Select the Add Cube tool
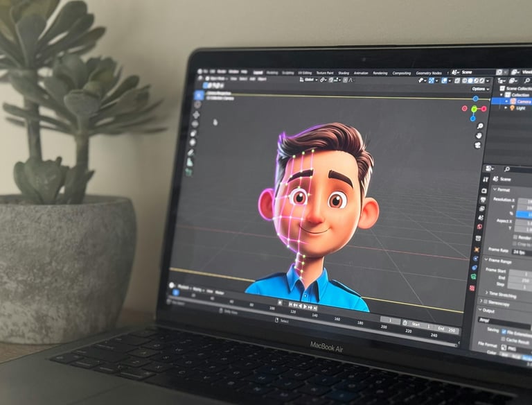The width and height of the screenshot is (532, 405). tap(188, 172)
